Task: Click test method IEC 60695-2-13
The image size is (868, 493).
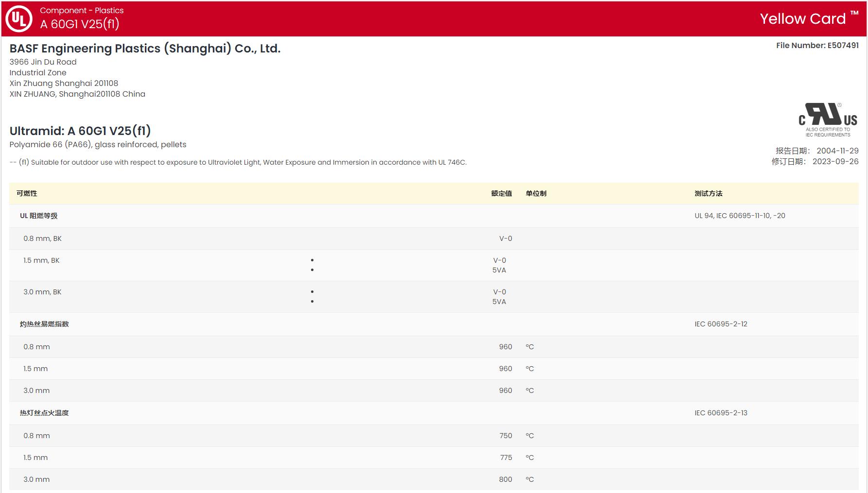Action: (x=721, y=413)
